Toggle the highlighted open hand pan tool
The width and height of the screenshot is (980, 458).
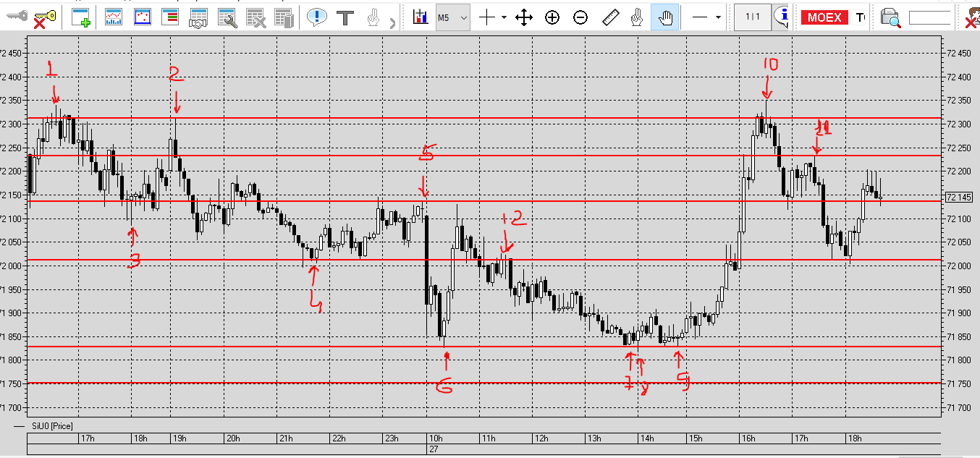click(x=664, y=17)
